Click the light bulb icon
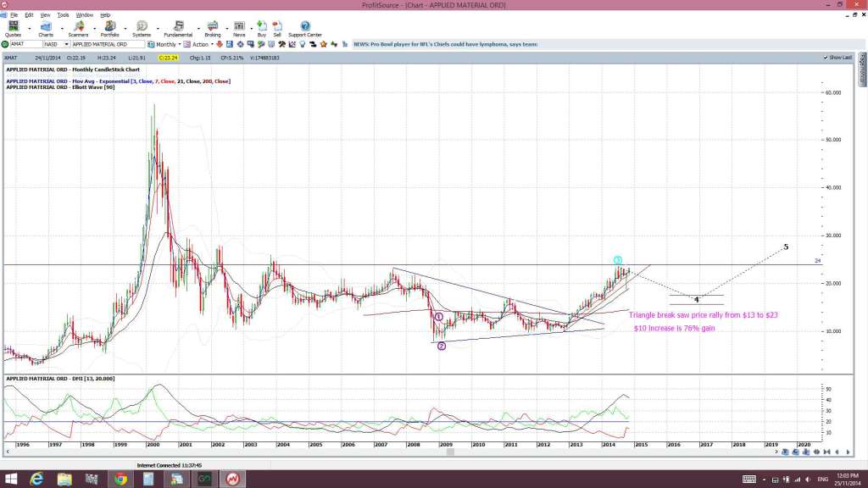This screenshot has height=488, width=868. pyautogui.click(x=303, y=44)
